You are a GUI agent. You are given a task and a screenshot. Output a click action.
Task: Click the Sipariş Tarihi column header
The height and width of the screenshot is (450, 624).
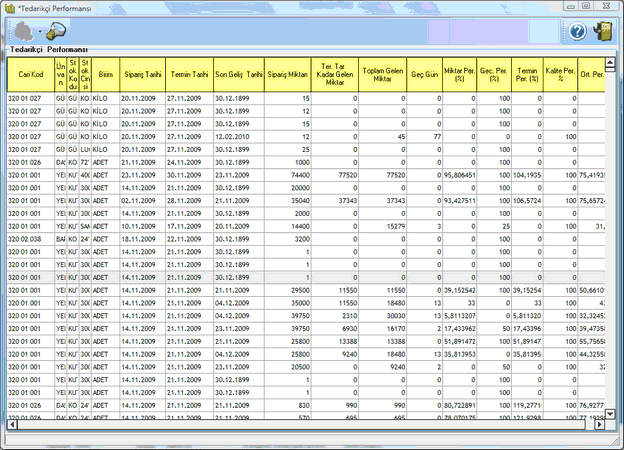142,74
